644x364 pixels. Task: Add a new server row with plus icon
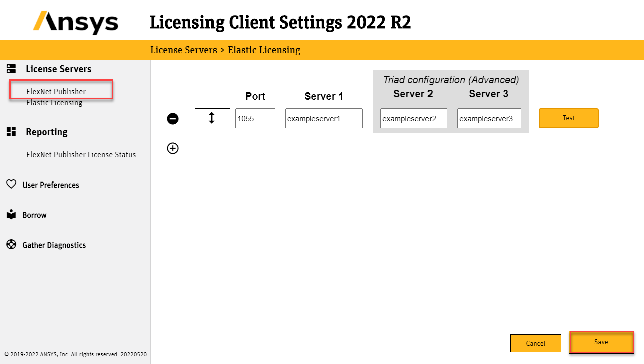pos(173,148)
